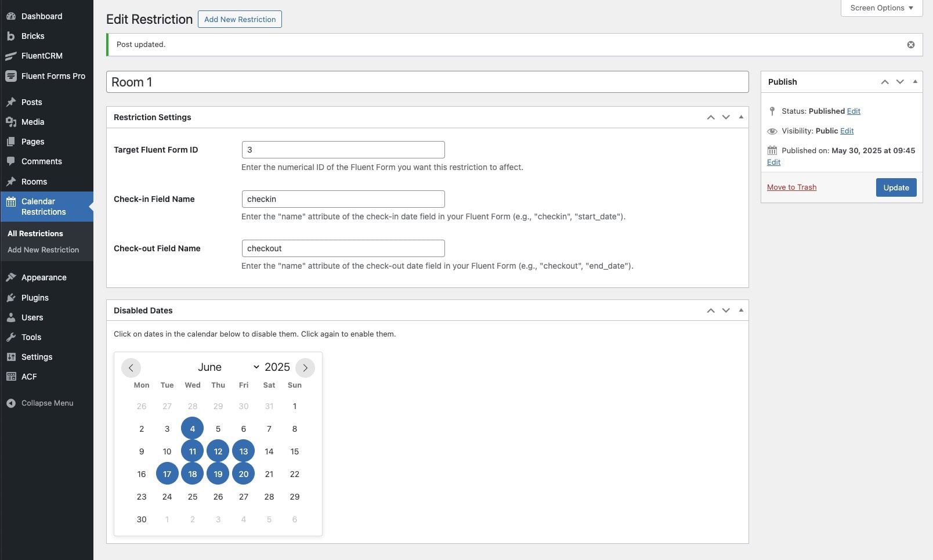933x560 pixels.
Task: Open Fluent Forms Pro sidebar item
Action: click(x=53, y=76)
